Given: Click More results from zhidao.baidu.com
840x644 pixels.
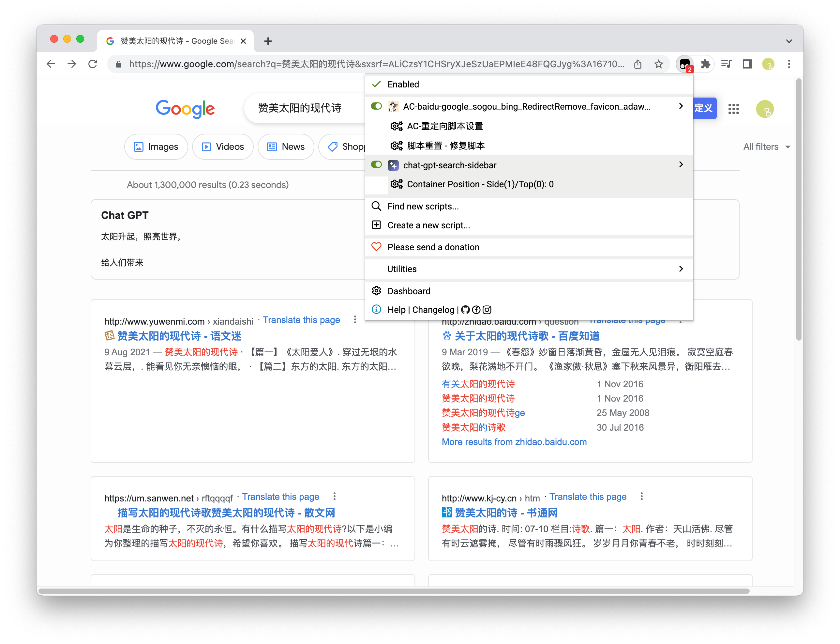Looking at the screenshot, I should click(514, 442).
